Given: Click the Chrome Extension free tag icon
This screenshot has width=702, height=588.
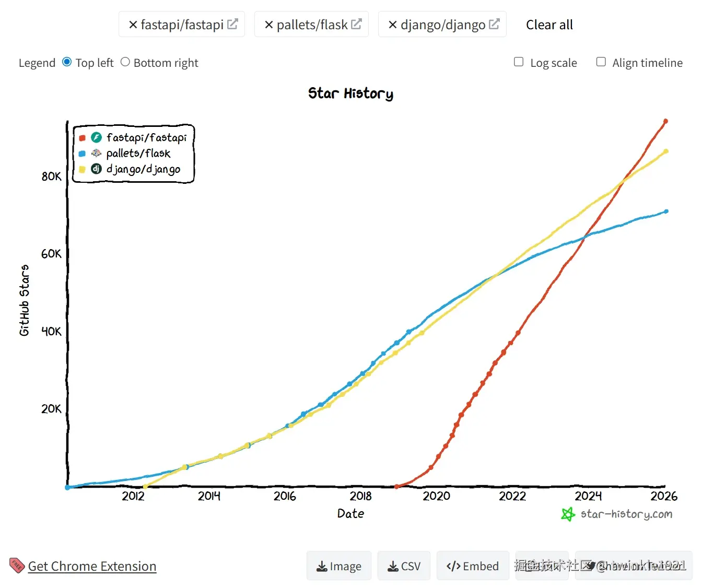Looking at the screenshot, I should (17, 565).
